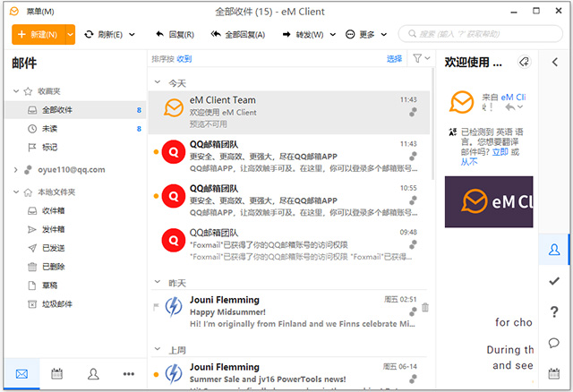Switch to the Contacts view at bottom left
The width and height of the screenshot is (573, 392).
pos(93,374)
